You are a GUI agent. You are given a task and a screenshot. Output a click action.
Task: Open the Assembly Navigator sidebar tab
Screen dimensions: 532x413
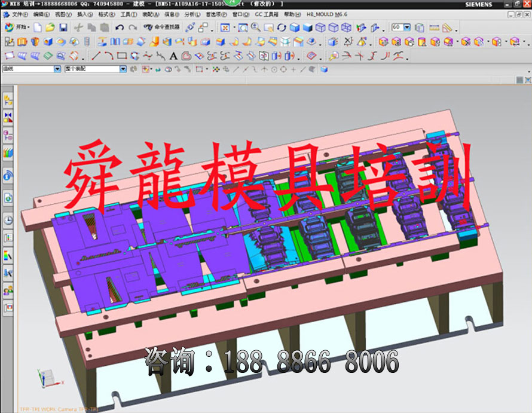[x=8, y=100]
